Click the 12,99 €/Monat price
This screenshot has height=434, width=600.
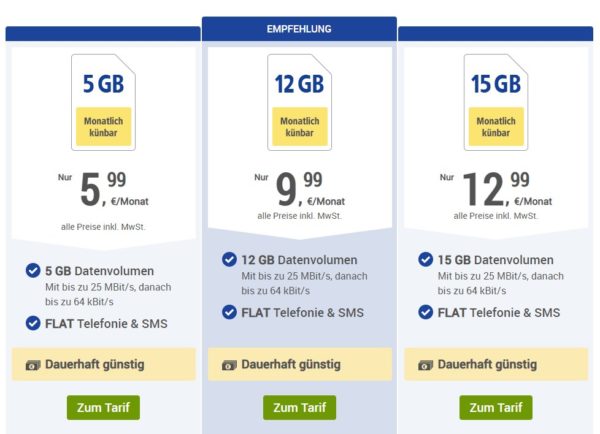point(495,187)
